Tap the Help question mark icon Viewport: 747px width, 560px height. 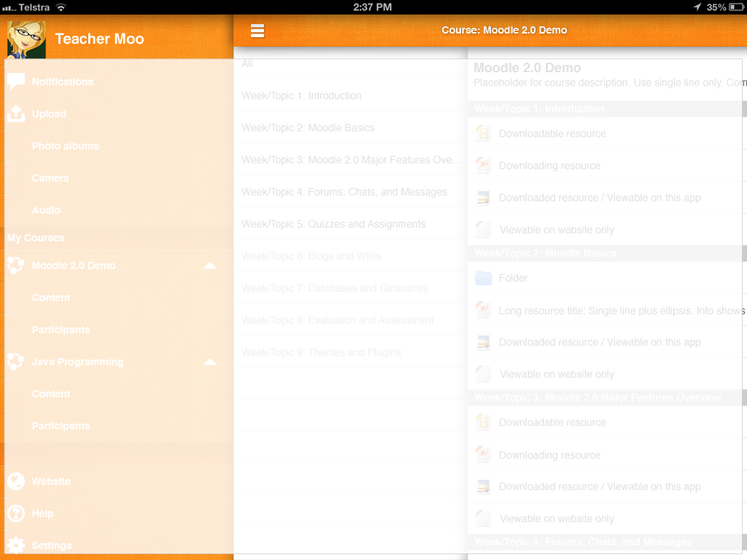click(16, 513)
